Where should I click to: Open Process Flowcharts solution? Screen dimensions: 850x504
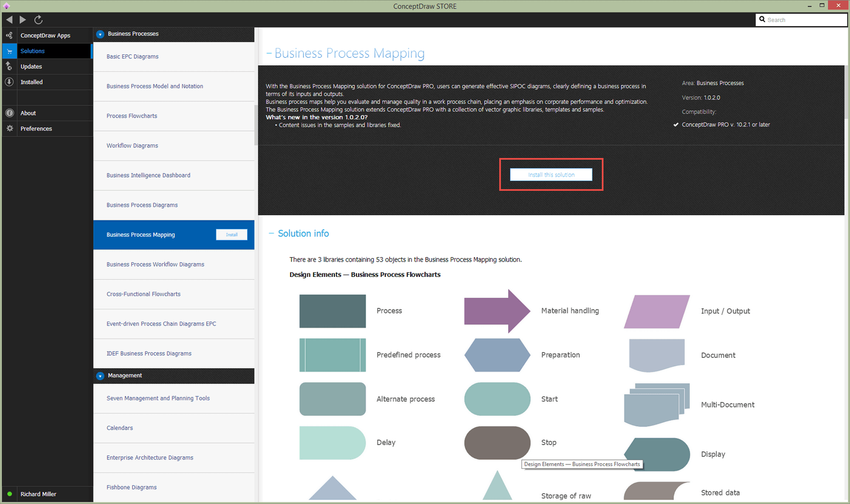(174, 116)
